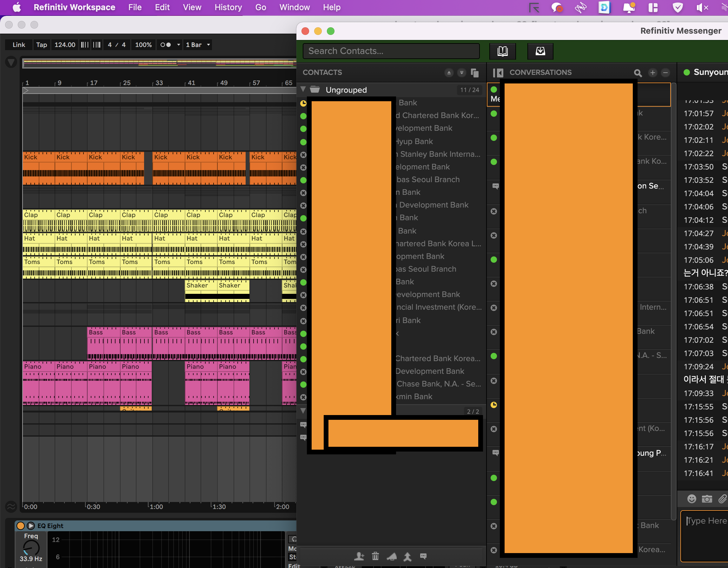Open the emoji smiley picker
This screenshot has height=568, width=728.
[x=692, y=499]
